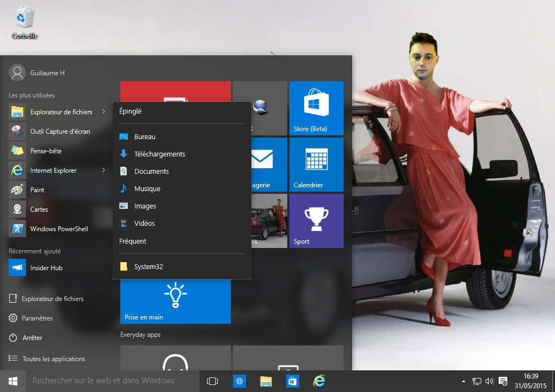Viewport: 555px width, 392px height.
Task: Open Windows PowerShell
Action: point(59,229)
